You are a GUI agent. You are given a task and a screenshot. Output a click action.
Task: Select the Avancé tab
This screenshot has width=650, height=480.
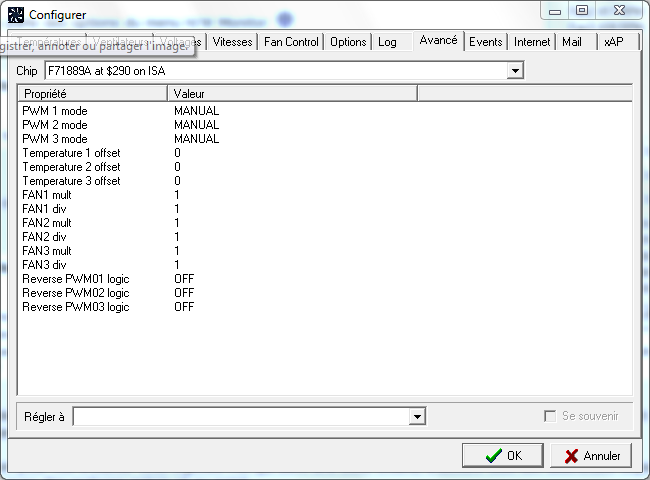click(x=438, y=40)
